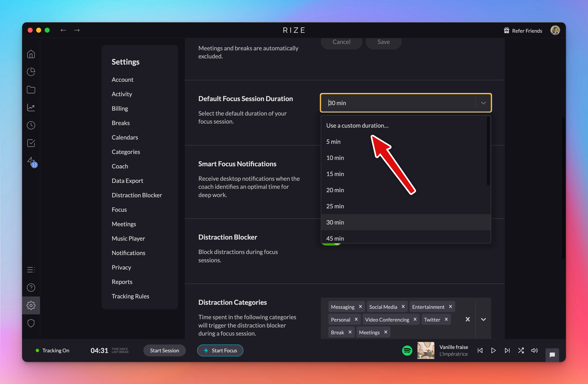Open the tasks checkmark icon
Screen dimensions: 588x384
tap(31, 143)
